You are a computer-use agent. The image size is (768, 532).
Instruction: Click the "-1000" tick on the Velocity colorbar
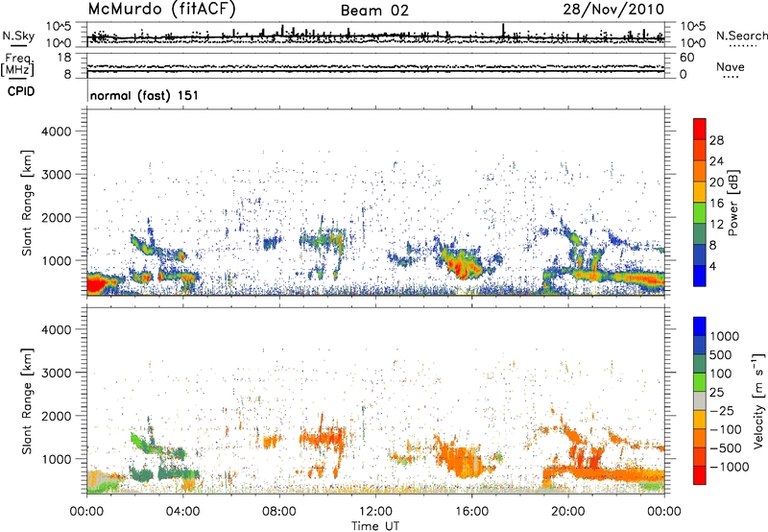(x=729, y=467)
